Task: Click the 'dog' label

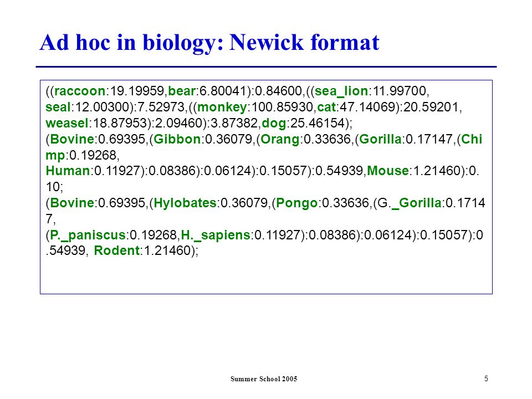Action: 274,124
